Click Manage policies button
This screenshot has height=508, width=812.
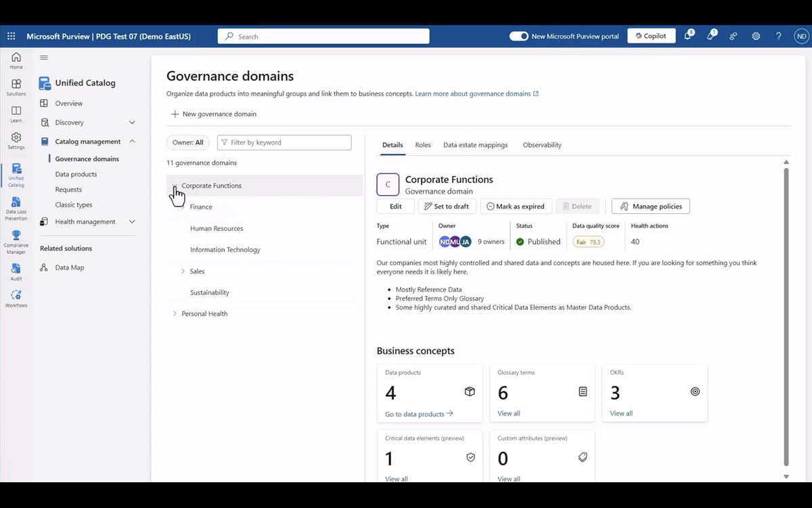(651, 207)
